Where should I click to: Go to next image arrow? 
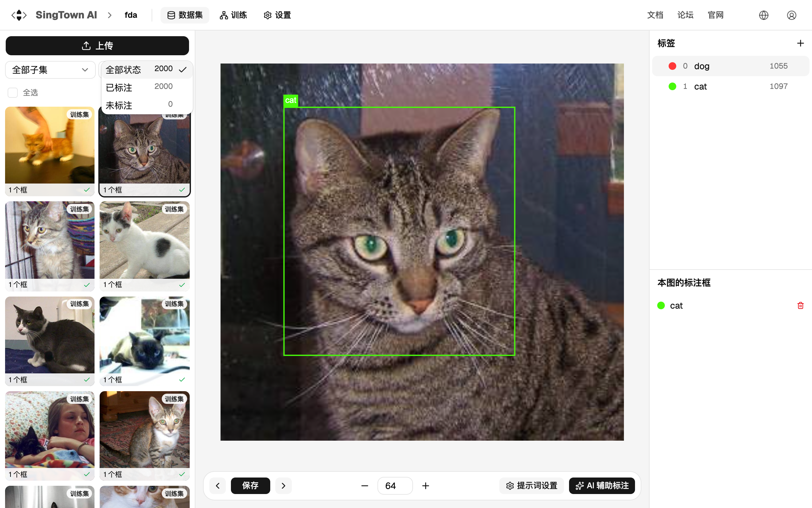[284, 485]
